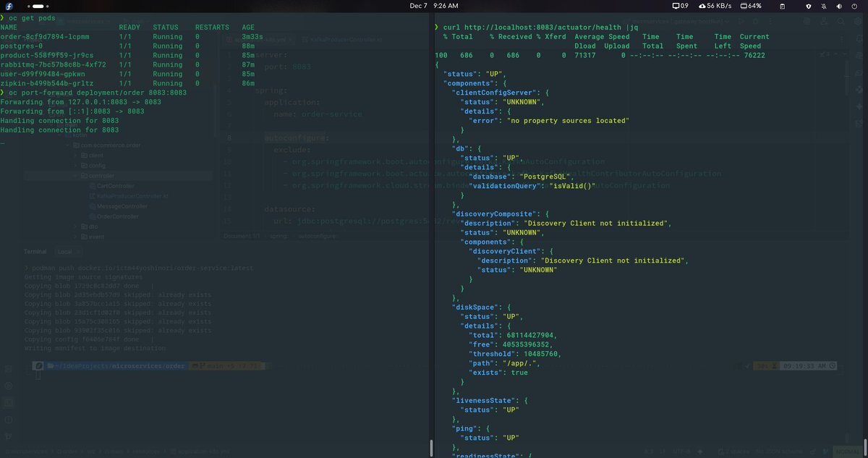The image size is (868, 458).
Task: Click the system load 0.9 monitor indicator
Action: coord(680,6)
